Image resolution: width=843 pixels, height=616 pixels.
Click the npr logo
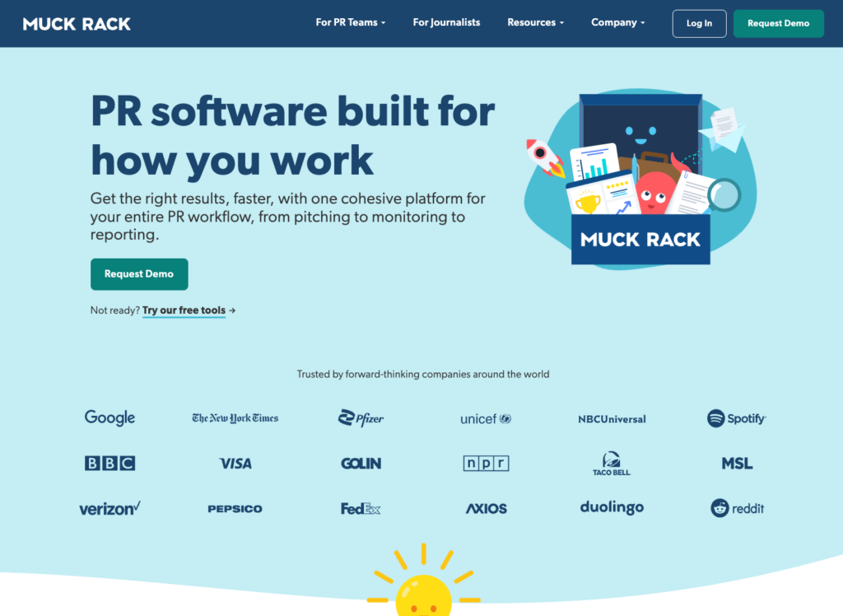click(486, 463)
